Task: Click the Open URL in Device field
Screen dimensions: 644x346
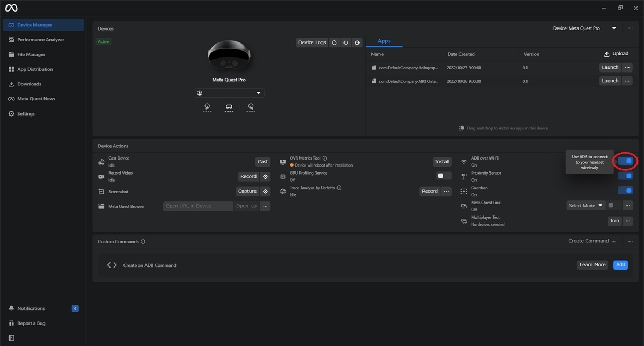Action: tap(198, 206)
